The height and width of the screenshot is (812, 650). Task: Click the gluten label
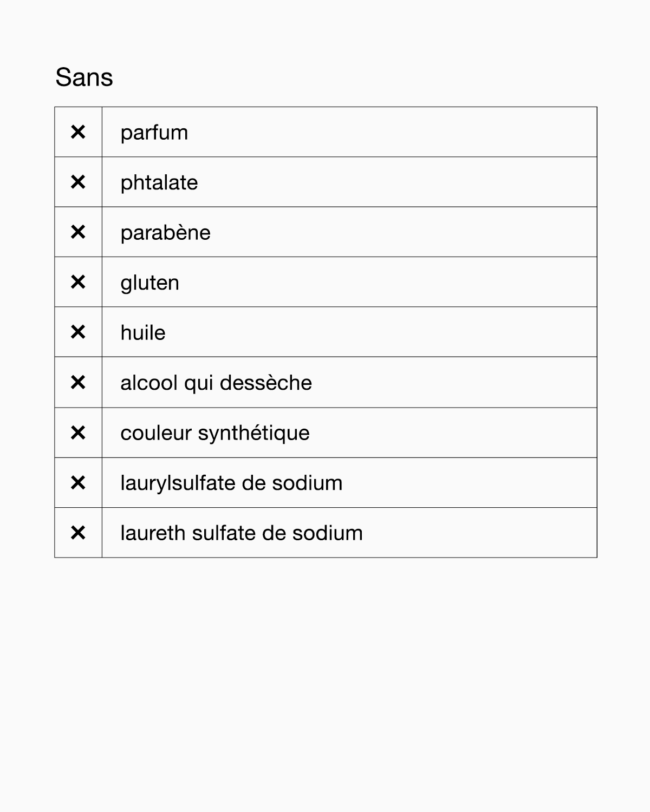149,283
